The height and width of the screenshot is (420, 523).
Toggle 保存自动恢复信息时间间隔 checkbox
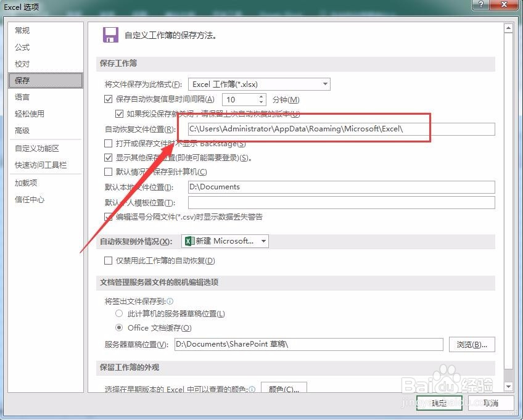[x=108, y=99]
